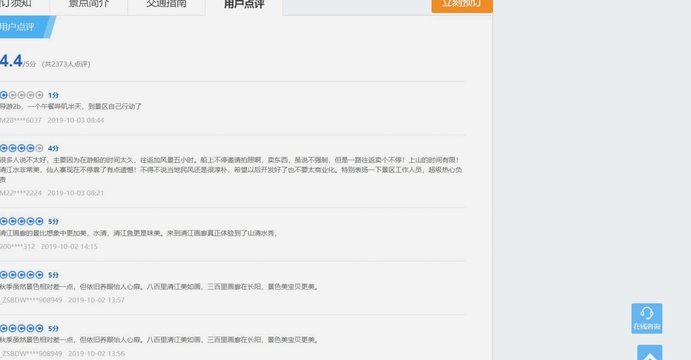Image resolution: width=691 pixels, height=360 pixels.
Task: Click the 4.4 overall score
Action: pos(11,61)
